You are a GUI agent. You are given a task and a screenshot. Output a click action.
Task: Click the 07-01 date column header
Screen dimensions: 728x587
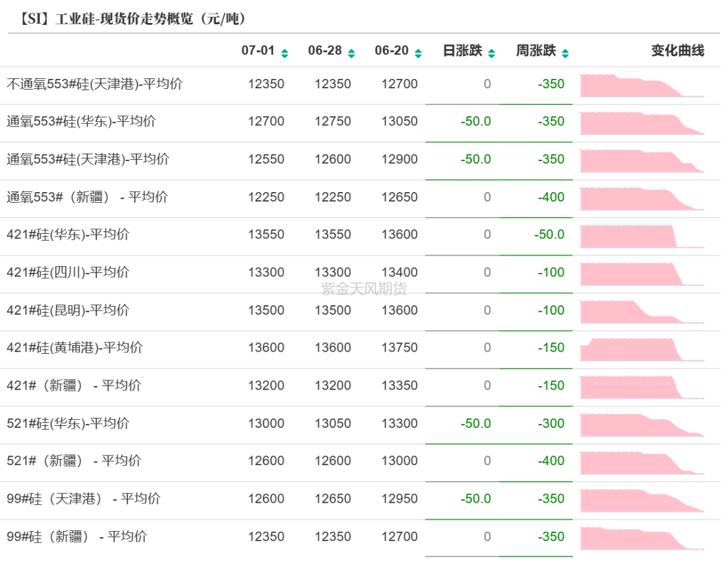tap(258, 51)
